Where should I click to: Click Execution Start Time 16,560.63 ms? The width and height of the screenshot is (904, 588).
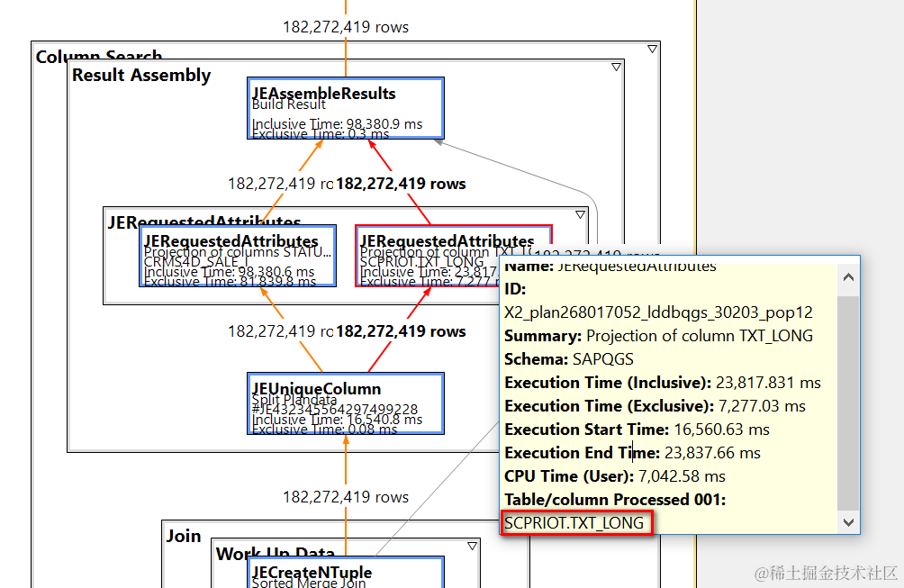point(637,430)
